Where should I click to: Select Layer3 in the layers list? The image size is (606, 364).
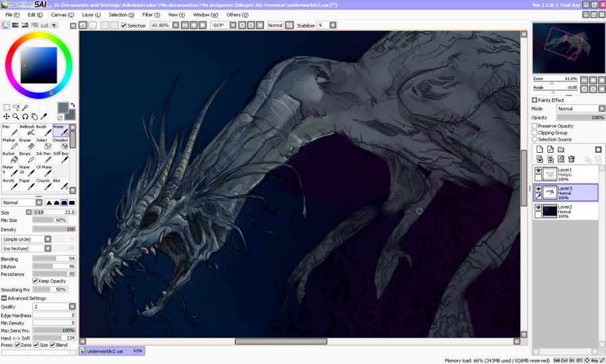tap(566, 192)
